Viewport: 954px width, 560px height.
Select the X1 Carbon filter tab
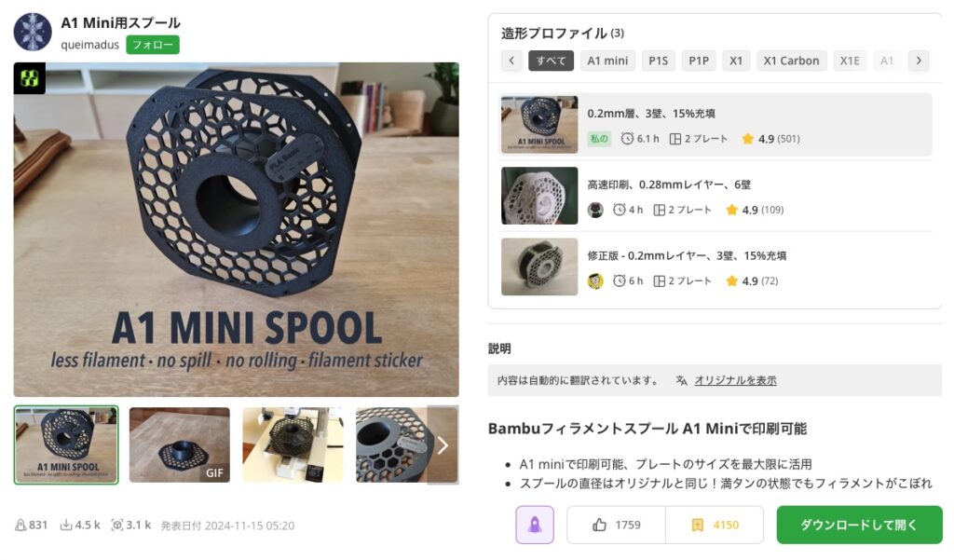[x=791, y=61]
